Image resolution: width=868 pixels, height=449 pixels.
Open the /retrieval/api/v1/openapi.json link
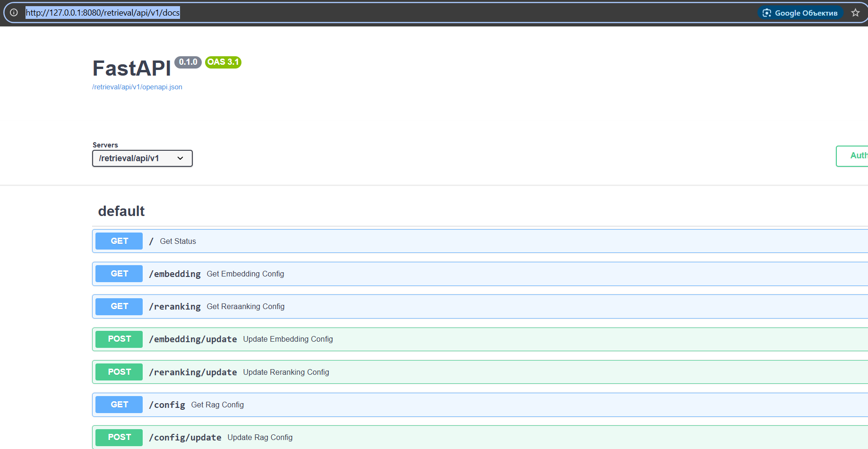point(137,87)
